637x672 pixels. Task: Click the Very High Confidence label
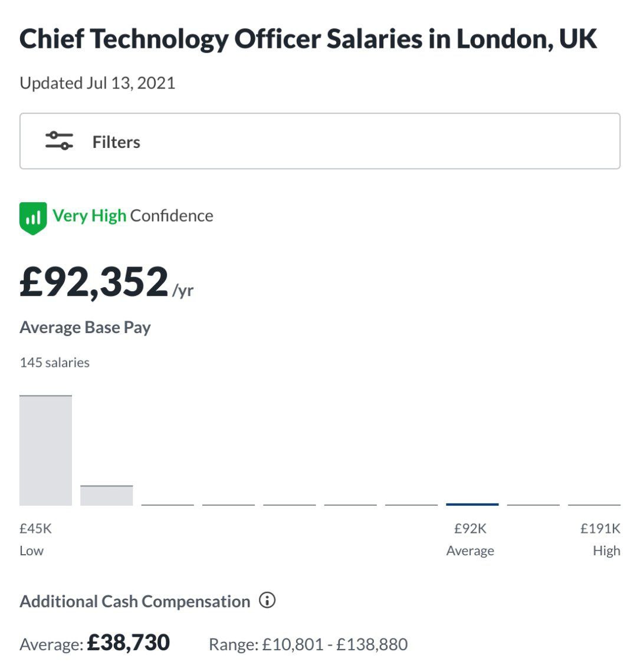[133, 216]
